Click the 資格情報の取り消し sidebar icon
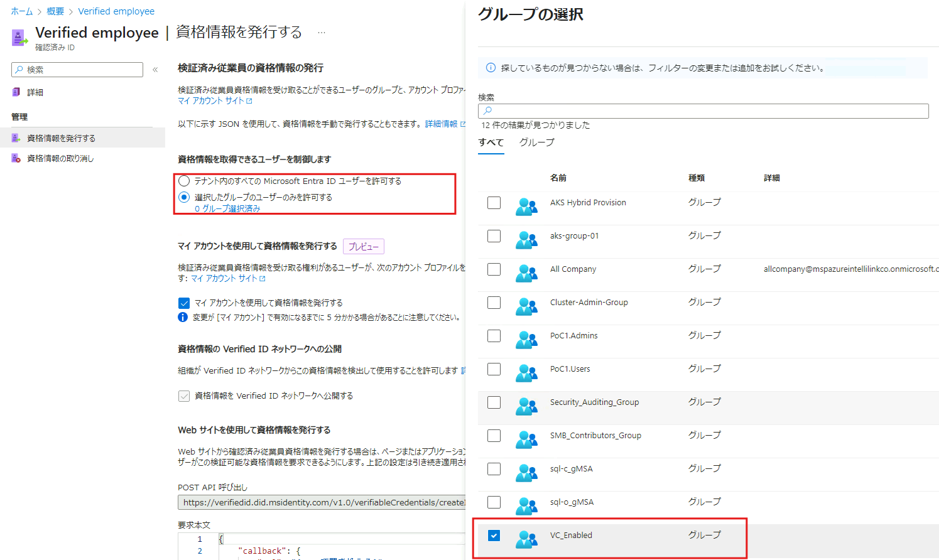 16,158
